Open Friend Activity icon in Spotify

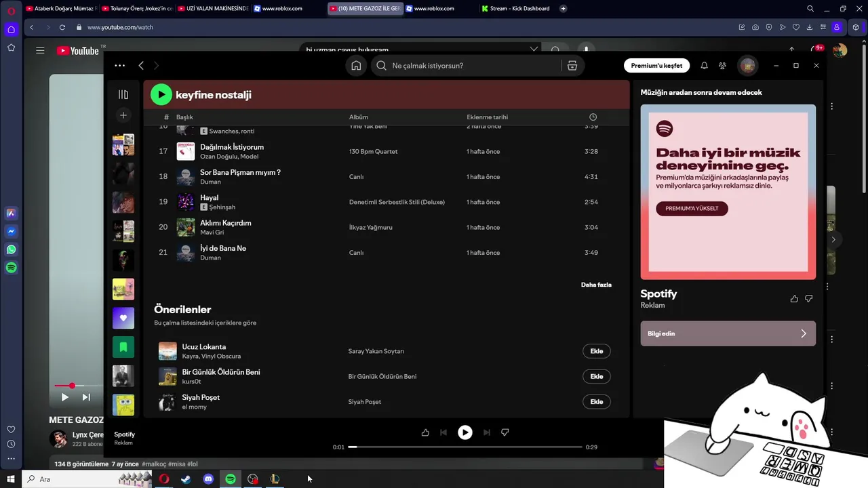click(722, 66)
